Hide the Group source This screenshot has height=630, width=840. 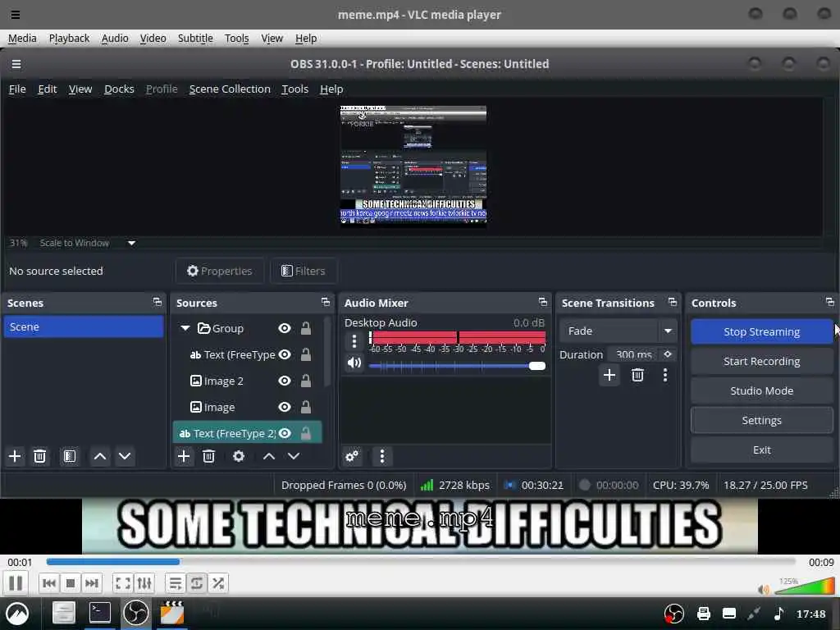285,328
